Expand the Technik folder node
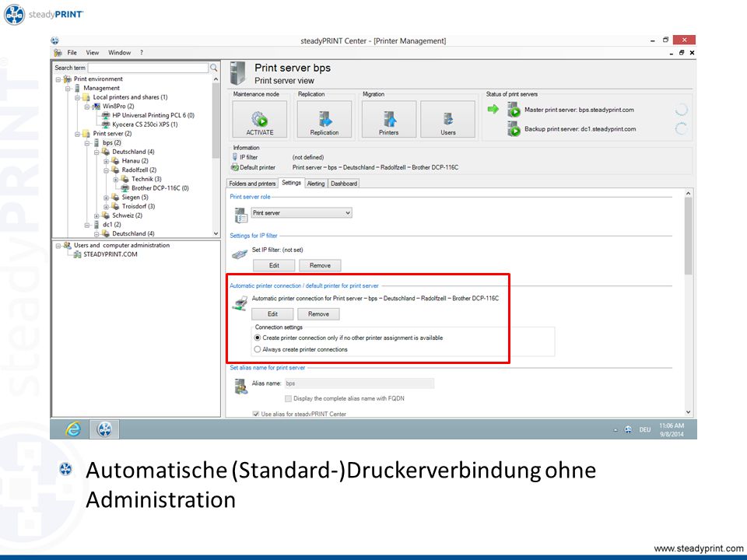The image size is (747, 560). (116, 179)
